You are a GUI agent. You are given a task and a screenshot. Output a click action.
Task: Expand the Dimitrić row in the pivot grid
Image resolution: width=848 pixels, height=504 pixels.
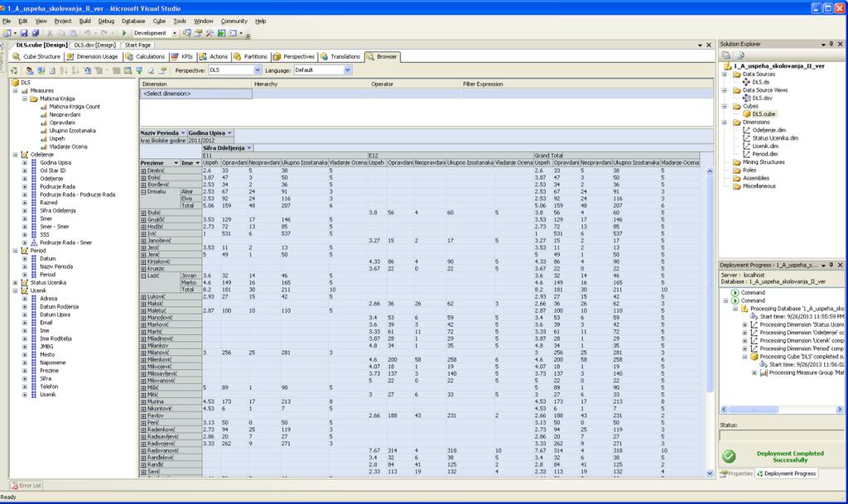144,170
